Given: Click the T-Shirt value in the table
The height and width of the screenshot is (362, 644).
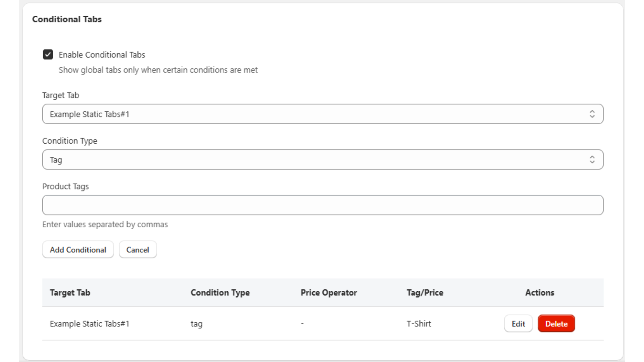Looking at the screenshot, I should click(x=419, y=323).
